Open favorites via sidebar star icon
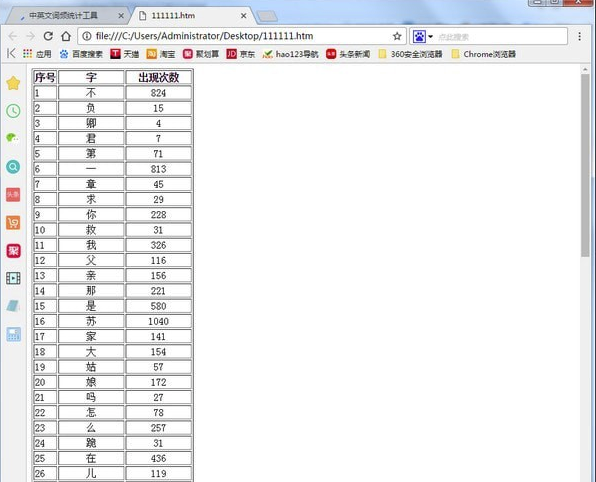 (x=13, y=83)
